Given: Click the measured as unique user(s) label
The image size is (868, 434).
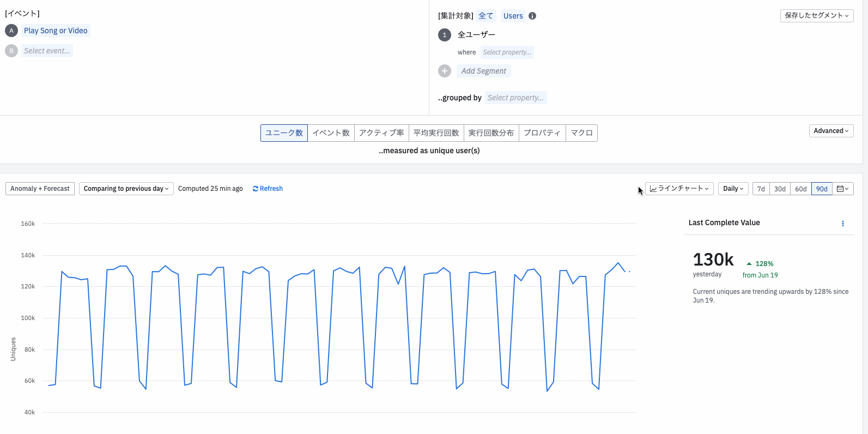Looking at the screenshot, I should [x=429, y=150].
